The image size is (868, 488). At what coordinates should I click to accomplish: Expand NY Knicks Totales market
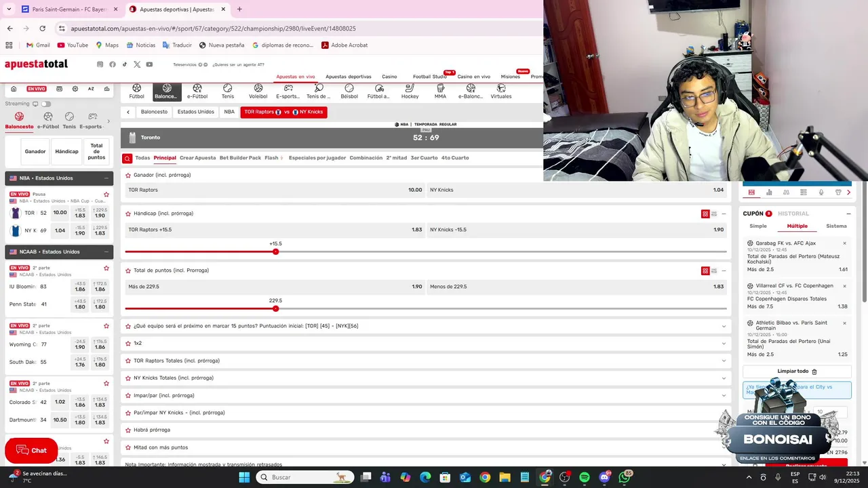pos(426,378)
